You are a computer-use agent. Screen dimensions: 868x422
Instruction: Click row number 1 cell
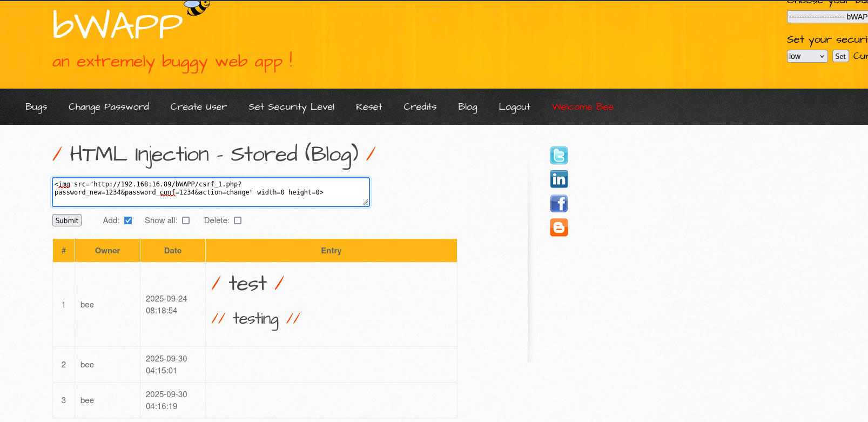(64, 305)
